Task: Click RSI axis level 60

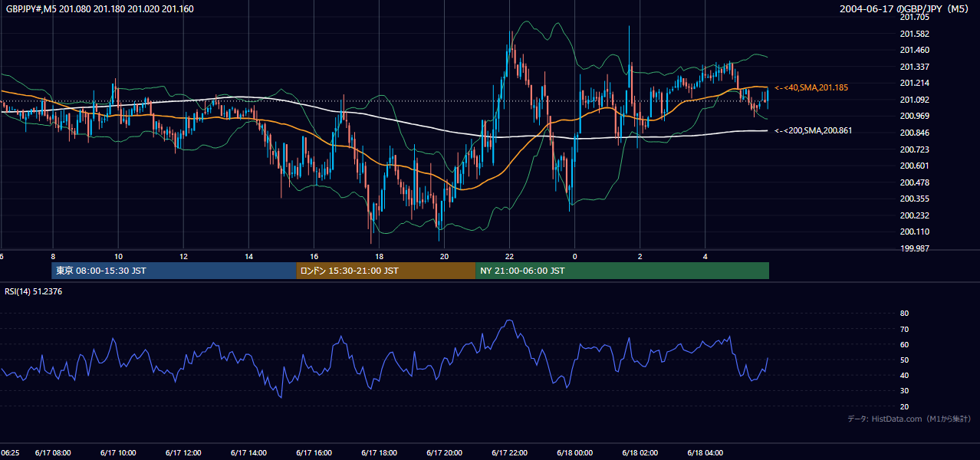Action: click(x=904, y=344)
